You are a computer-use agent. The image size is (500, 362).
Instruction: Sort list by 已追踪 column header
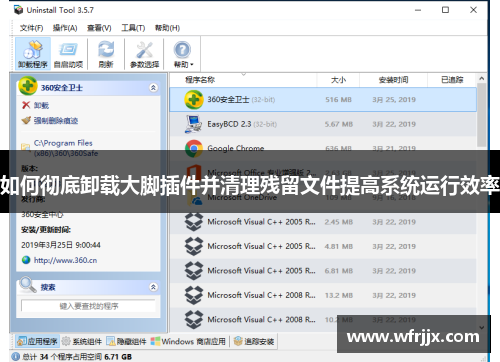pyautogui.click(x=452, y=80)
